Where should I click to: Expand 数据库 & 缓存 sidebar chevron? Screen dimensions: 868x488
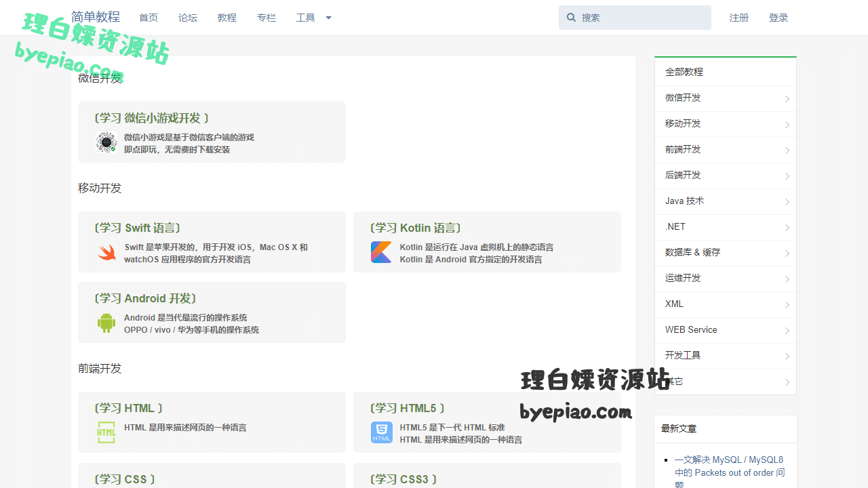click(x=787, y=253)
